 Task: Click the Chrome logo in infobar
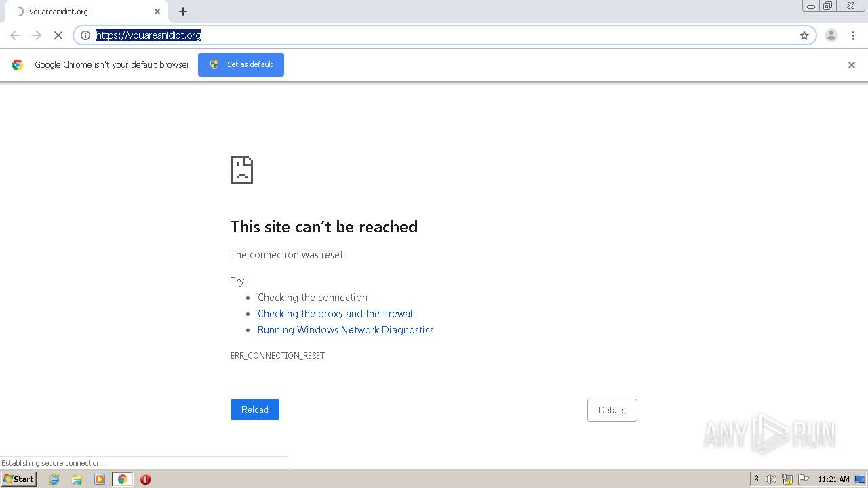(x=18, y=65)
